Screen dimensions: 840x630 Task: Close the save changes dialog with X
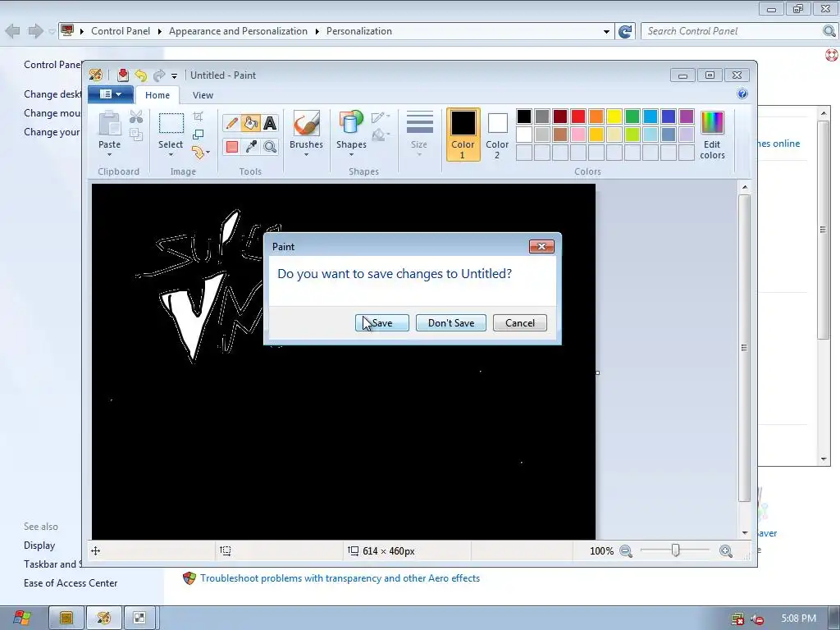[541, 246]
